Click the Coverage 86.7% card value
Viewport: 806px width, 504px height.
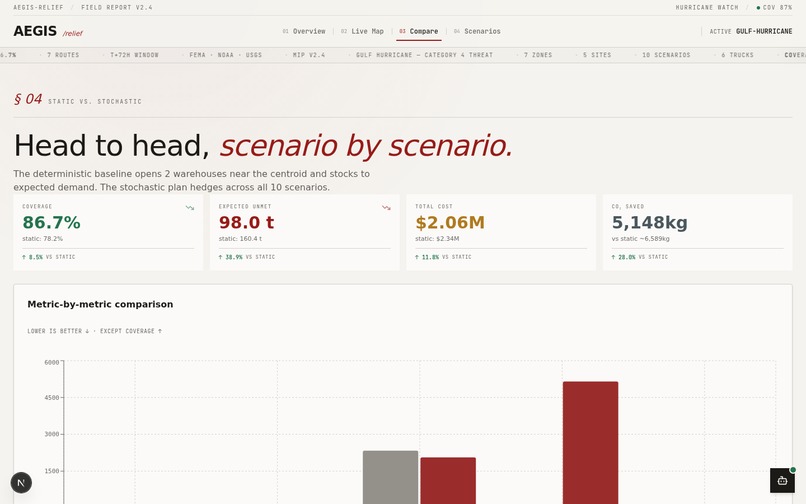[x=51, y=223]
